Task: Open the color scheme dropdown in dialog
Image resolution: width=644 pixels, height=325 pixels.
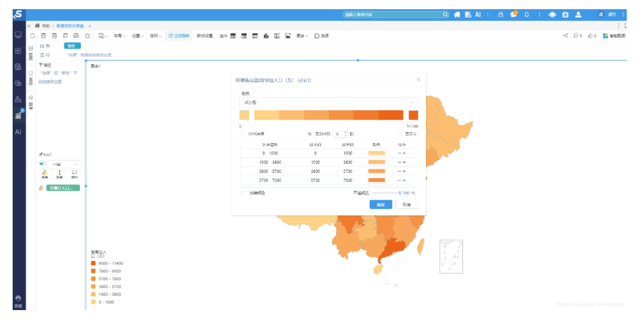Action: coord(328,102)
